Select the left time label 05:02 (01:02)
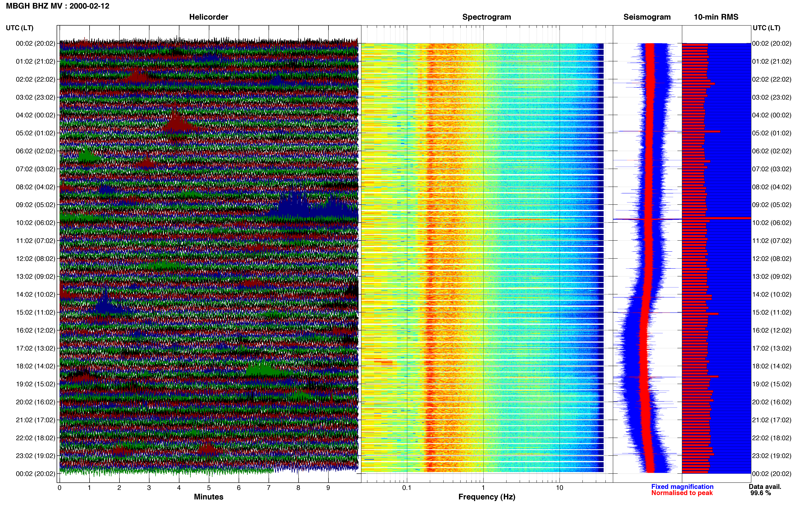812x508 pixels. pos(36,133)
